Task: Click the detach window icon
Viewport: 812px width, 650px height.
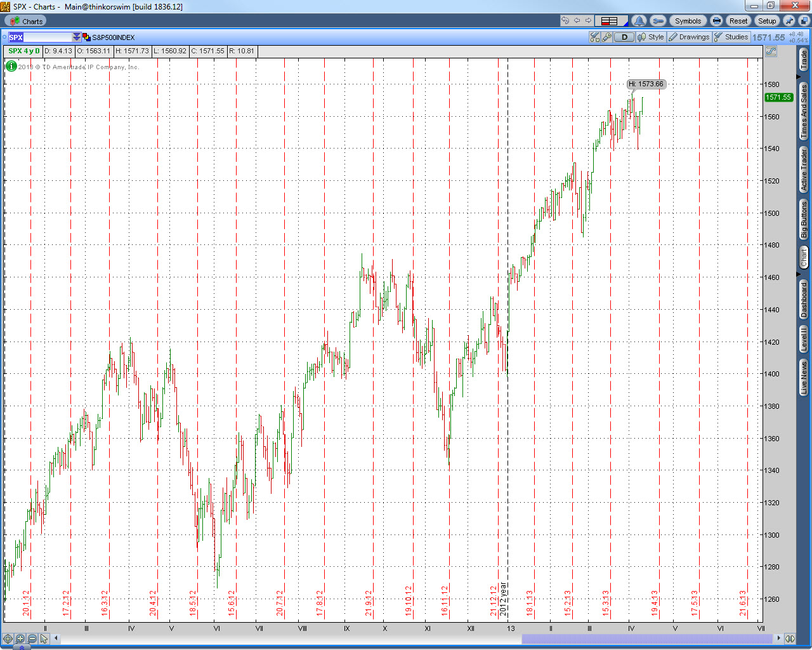Action: pyautogui.click(x=804, y=21)
